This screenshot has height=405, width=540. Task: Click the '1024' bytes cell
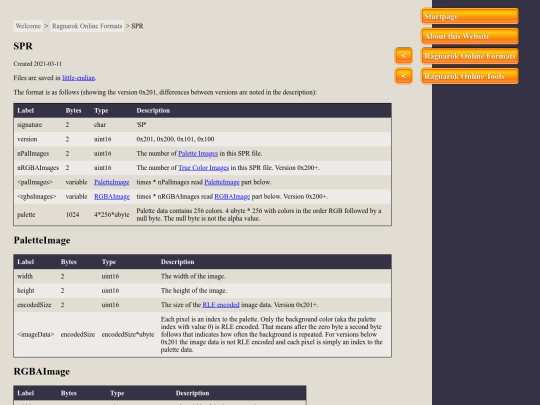pyautogui.click(x=72, y=215)
